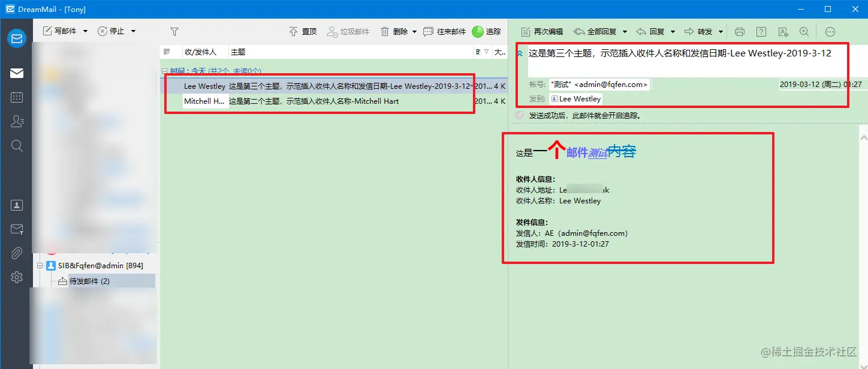The image size is (868, 369).
Task: Click the 垃圾邮件 junk mail button
Action: pyautogui.click(x=348, y=31)
